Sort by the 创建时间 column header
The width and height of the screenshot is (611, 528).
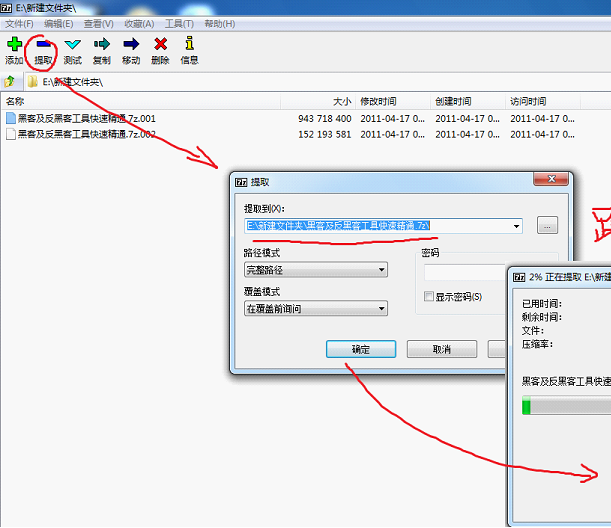coord(468,102)
